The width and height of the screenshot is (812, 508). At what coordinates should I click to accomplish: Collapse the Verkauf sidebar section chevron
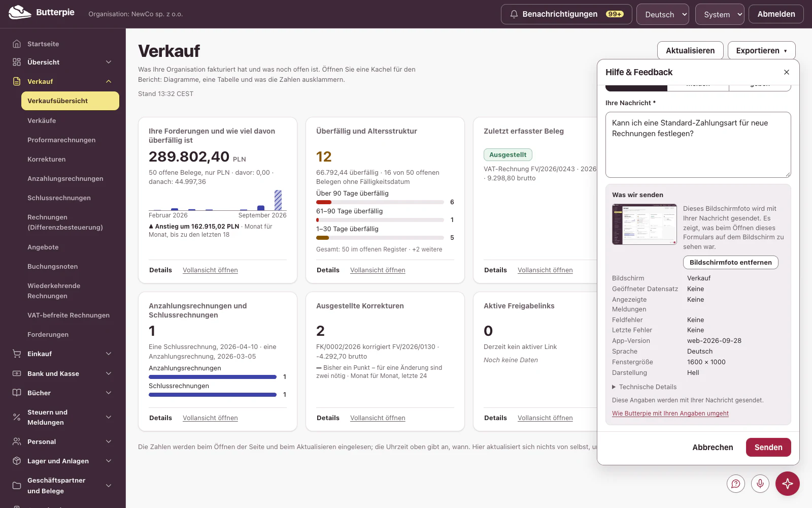(x=109, y=81)
